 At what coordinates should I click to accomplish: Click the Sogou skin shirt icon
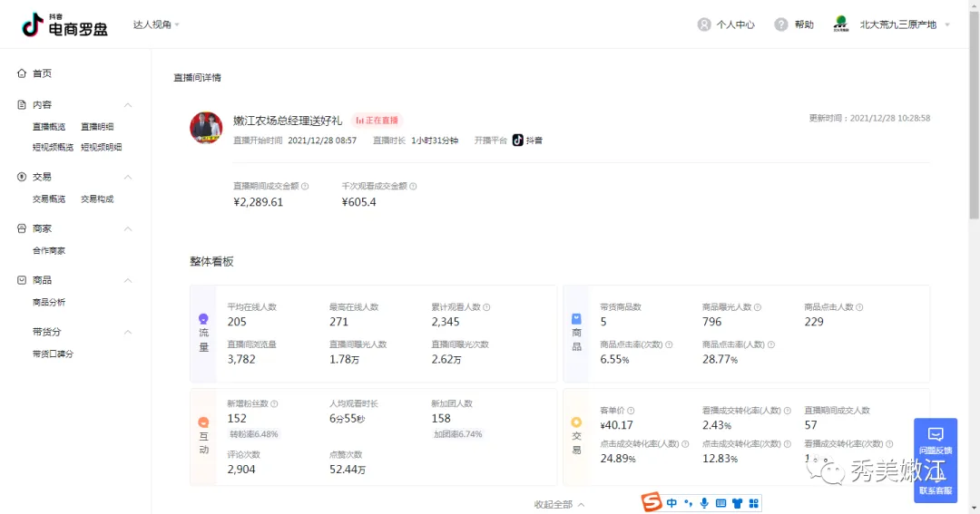pyautogui.click(x=738, y=503)
